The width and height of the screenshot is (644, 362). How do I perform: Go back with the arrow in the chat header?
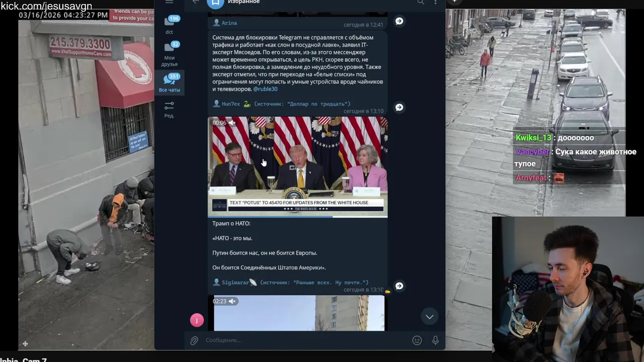click(196, 2)
